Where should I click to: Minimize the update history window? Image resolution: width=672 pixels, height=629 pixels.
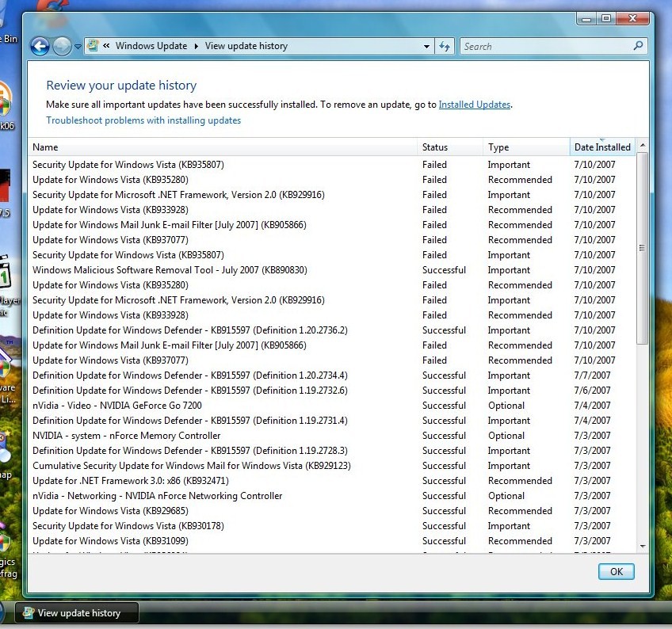pyautogui.click(x=586, y=18)
